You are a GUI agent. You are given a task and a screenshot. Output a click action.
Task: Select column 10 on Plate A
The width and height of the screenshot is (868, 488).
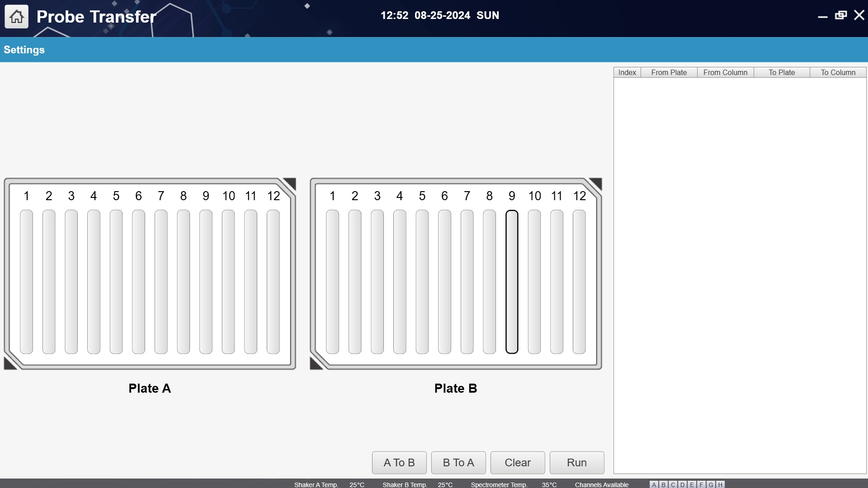point(228,282)
